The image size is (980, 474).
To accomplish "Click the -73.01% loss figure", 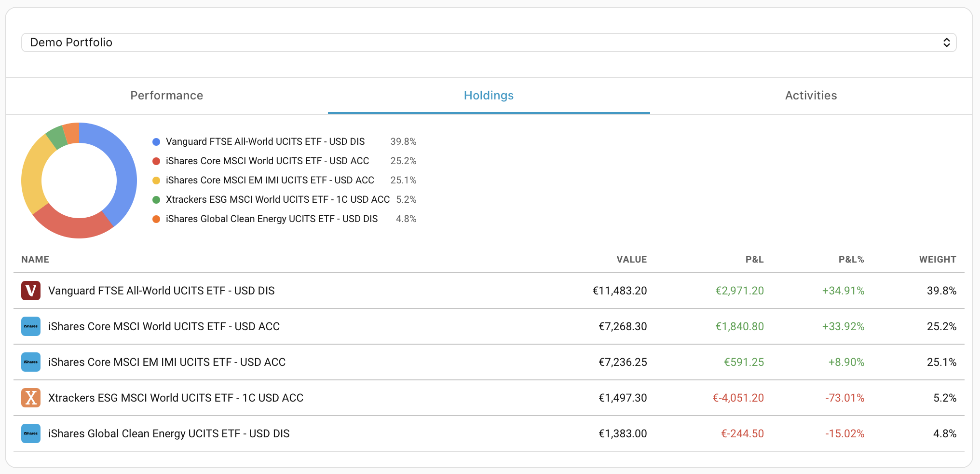I will [845, 398].
